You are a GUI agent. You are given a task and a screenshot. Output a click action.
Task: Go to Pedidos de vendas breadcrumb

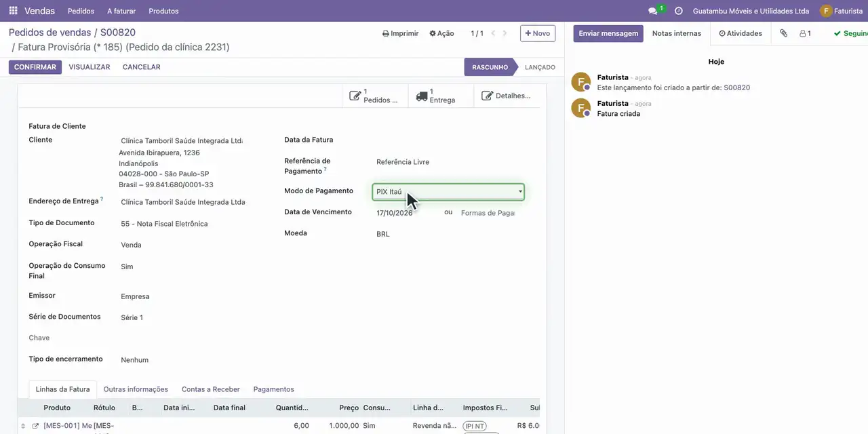[x=50, y=33]
